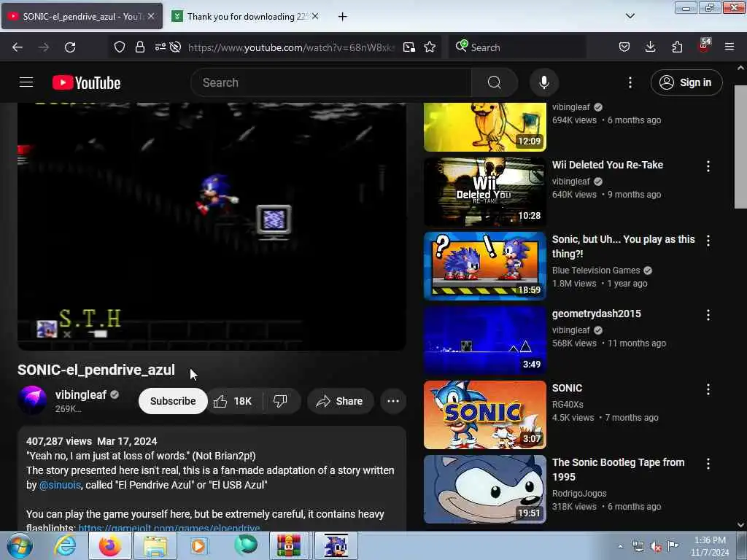Click the autoplay blocked icon in address bar
747x560 pixels.
click(x=175, y=47)
